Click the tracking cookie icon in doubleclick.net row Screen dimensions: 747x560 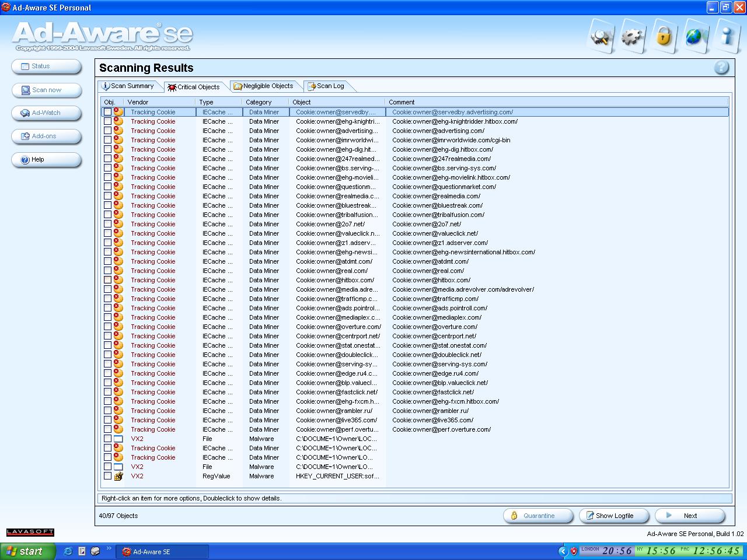pyautogui.click(x=118, y=354)
